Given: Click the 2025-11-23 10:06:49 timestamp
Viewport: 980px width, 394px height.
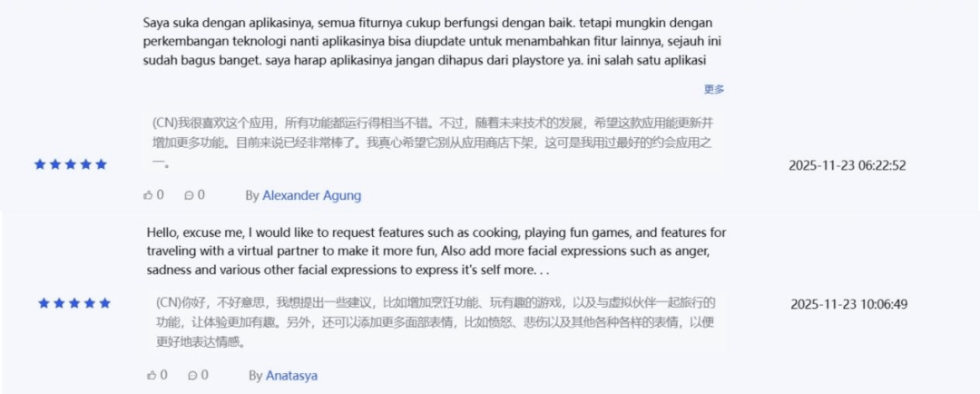Looking at the screenshot, I should pyautogui.click(x=848, y=304).
